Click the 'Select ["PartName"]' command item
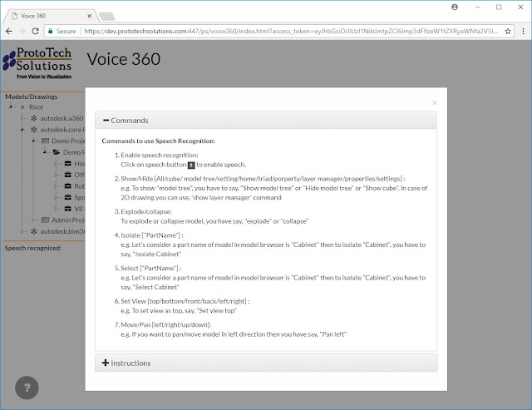Viewport: 532px width, 410px height. point(151,268)
